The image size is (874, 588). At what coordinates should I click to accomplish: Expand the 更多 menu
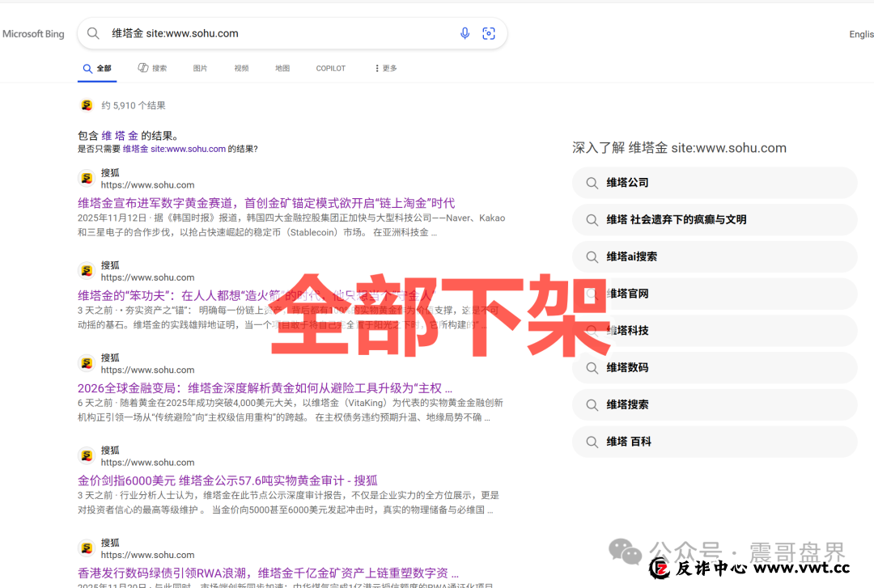[384, 68]
